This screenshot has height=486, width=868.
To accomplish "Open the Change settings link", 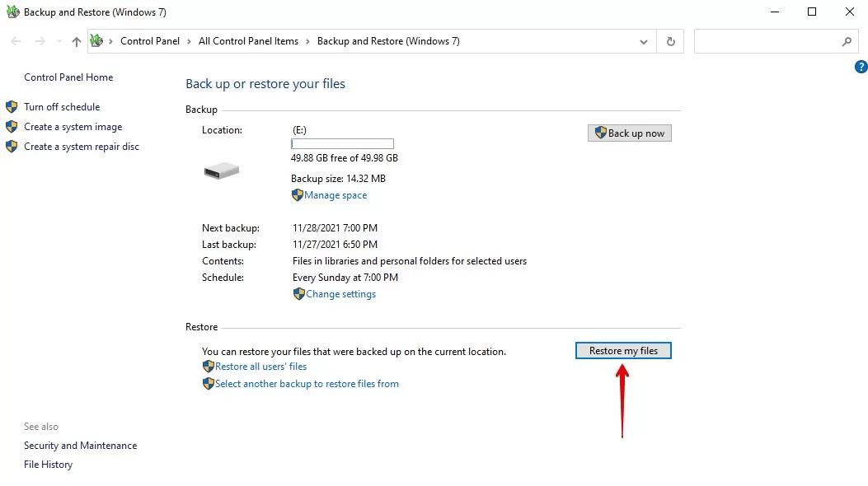I will point(341,294).
